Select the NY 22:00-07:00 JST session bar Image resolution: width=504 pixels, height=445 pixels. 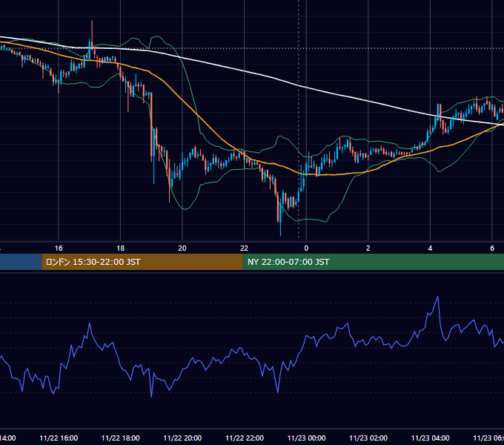pyautogui.click(x=373, y=262)
